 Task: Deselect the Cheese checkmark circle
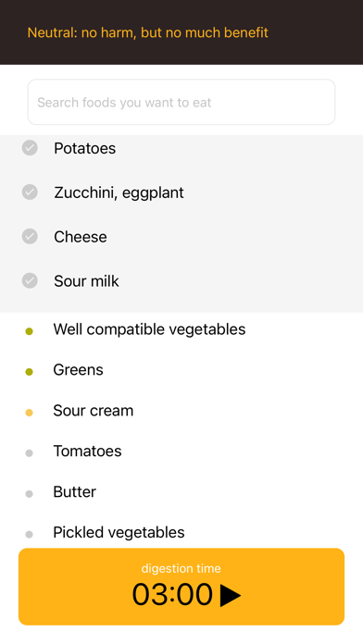point(30,237)
